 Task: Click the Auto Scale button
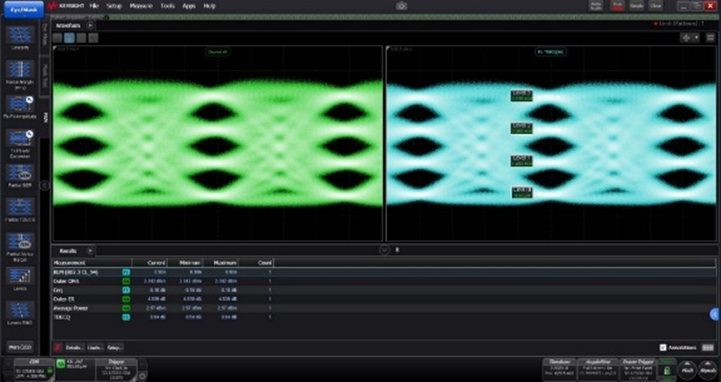pos(596,6)
